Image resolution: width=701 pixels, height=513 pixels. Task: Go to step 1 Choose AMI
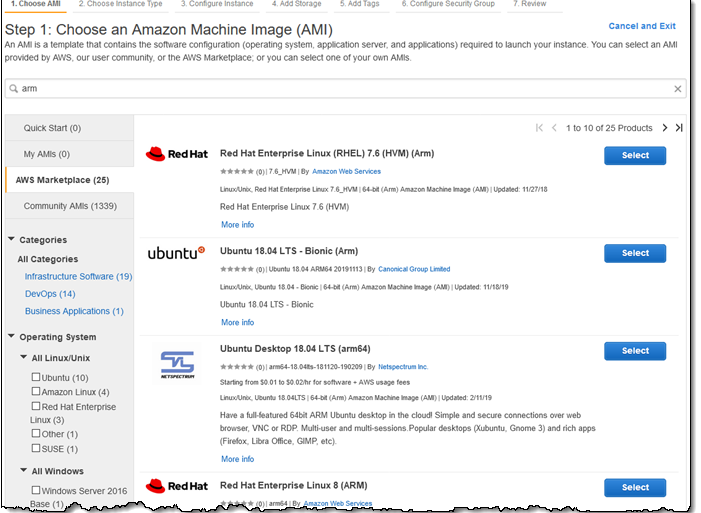36,4
